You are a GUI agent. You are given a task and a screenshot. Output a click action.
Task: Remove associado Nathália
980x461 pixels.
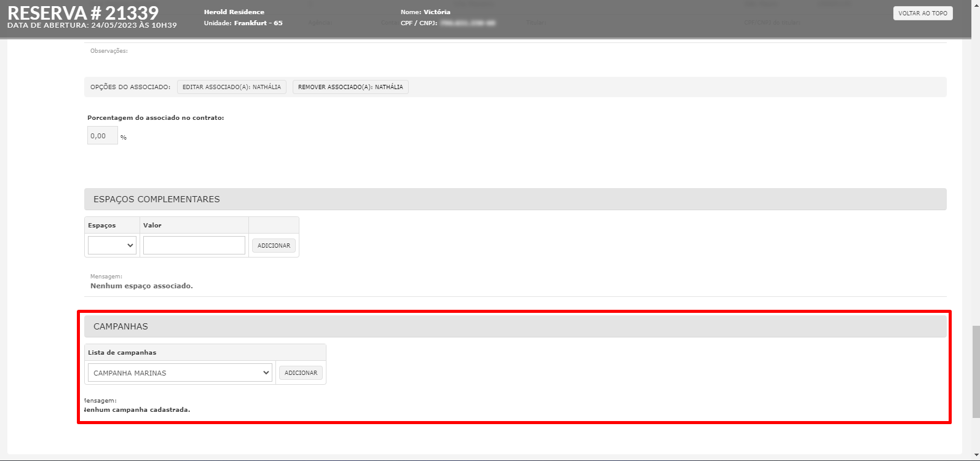coord(350,87)
